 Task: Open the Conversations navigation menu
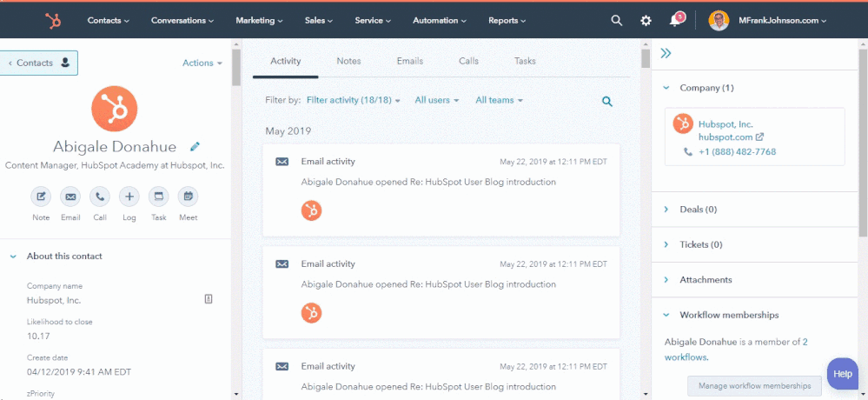(182, 21)
